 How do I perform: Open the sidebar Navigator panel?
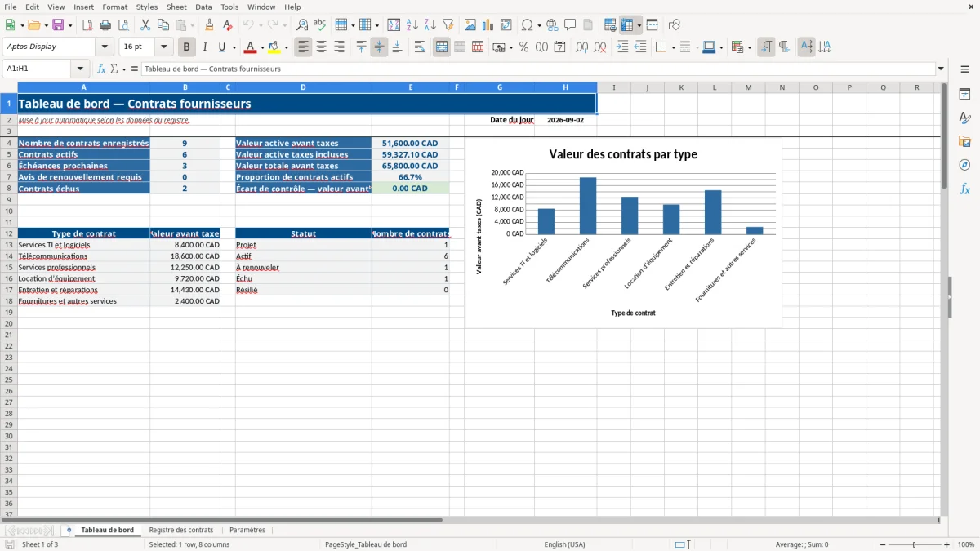click(x=964, y=165)
